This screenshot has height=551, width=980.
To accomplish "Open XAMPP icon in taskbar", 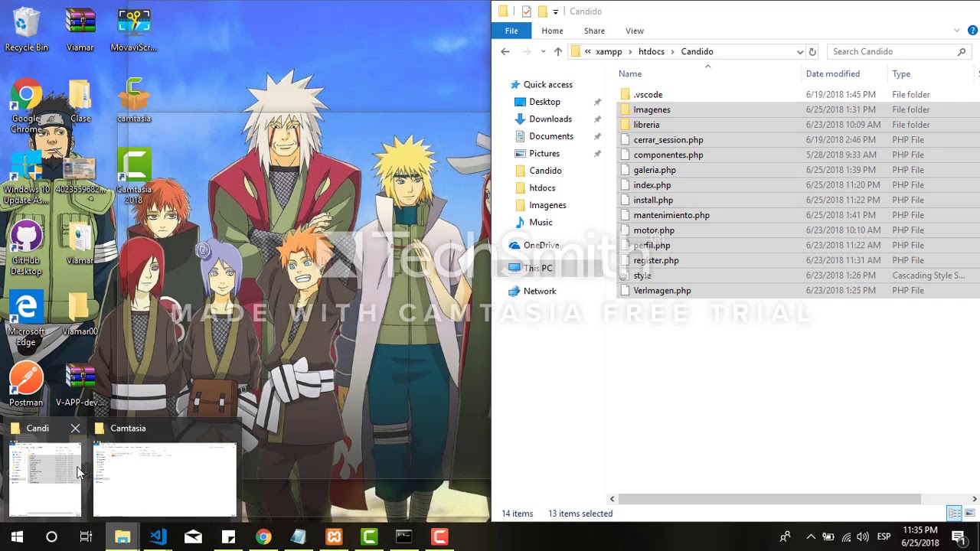I will [x=334, y=536].
